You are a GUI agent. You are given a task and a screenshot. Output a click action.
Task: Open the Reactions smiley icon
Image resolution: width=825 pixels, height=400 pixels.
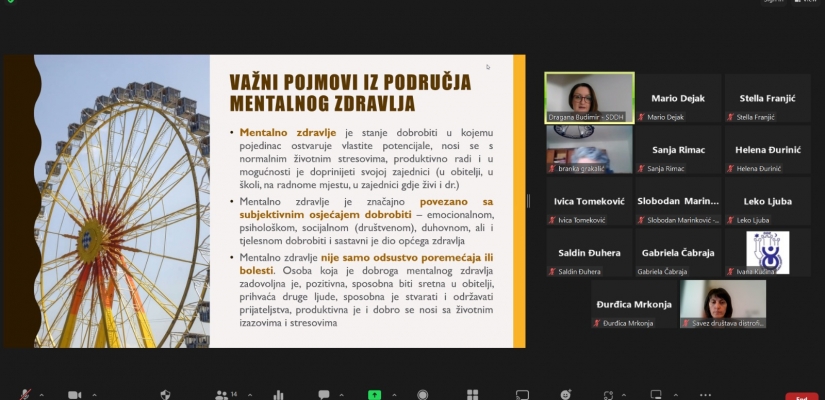(566, 395)
